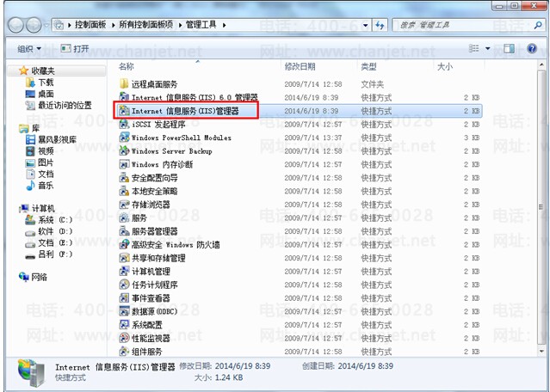Click the search magnifier icon
This screenshot has width=550, height=392.
click(x=537, y=25)
